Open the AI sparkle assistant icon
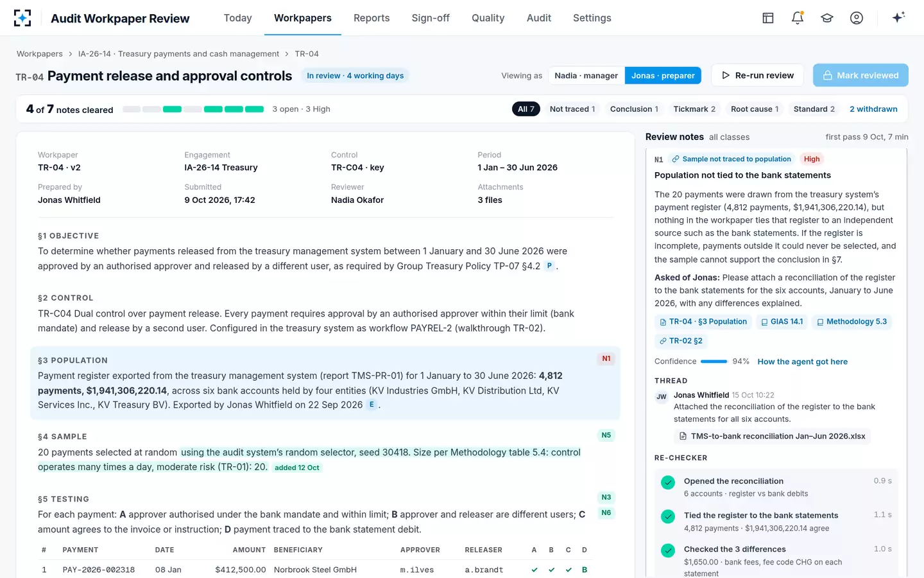The image size is (924, 578). [898, 17]
